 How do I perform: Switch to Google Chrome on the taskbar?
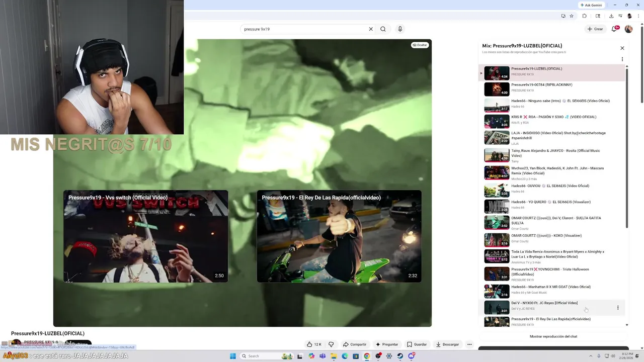367,356
